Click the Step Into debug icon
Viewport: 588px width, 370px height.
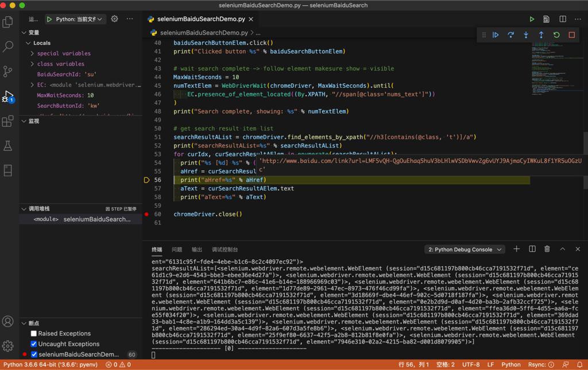click(526, 35)
